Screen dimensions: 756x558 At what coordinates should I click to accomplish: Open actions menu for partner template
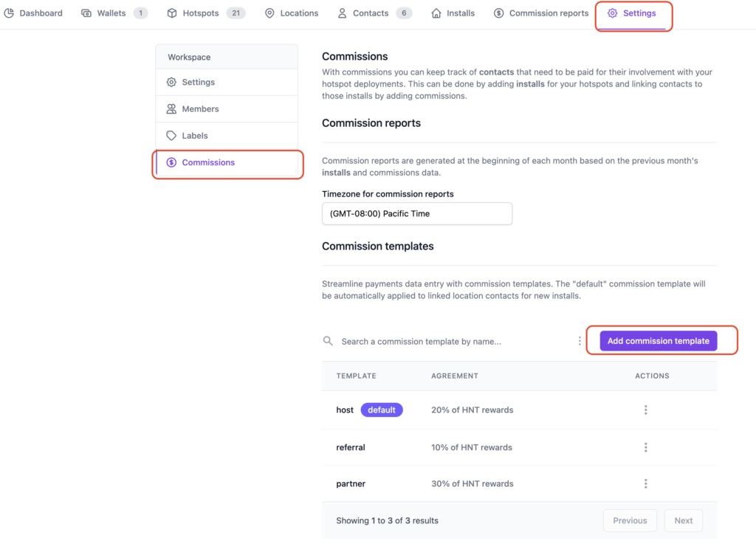pyautogui.click(x=646, y=483)
